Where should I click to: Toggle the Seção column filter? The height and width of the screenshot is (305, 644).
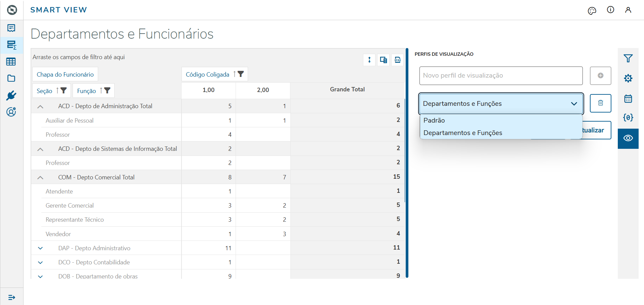click(x=64, y=90)
